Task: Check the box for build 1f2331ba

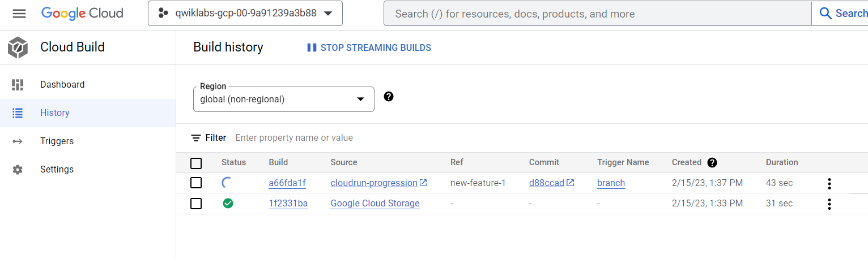Action: (x=196, y=203)
